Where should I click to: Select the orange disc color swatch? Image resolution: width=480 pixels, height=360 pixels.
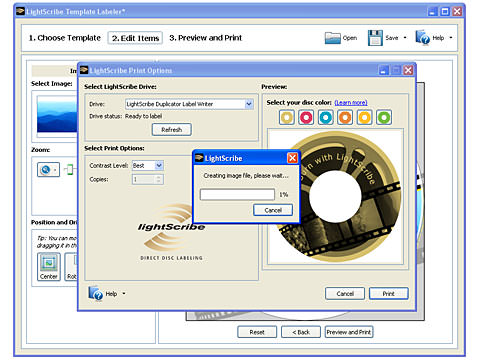[345, 117]
